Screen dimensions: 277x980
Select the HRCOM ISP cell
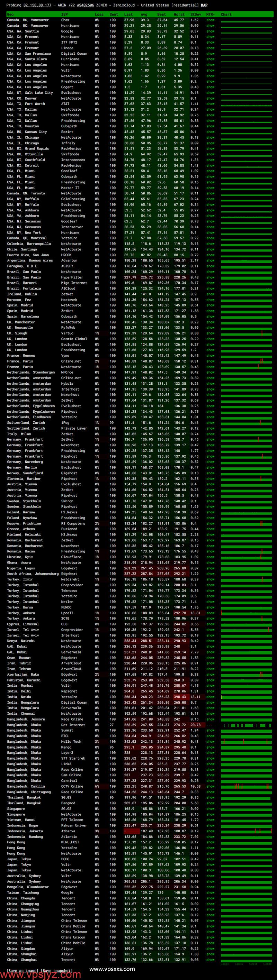pos(66,255)
